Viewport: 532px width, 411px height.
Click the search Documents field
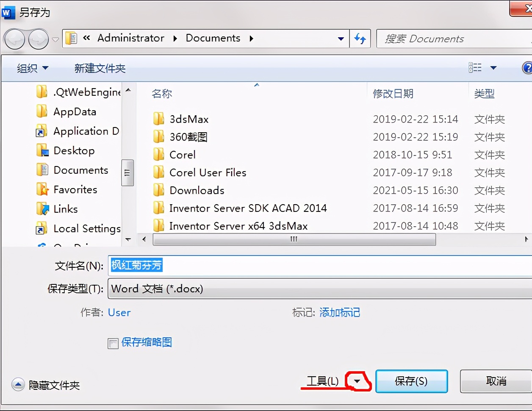click(x=453, y=39)
